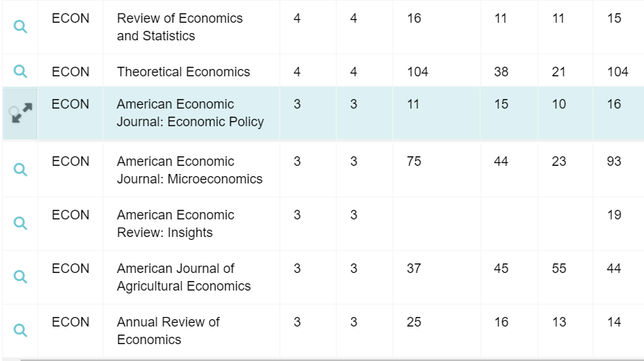Screen dimensions: 644x361
Task: Open details magnifier for Theoretical Economics
Action: click(x=21, y=71)
